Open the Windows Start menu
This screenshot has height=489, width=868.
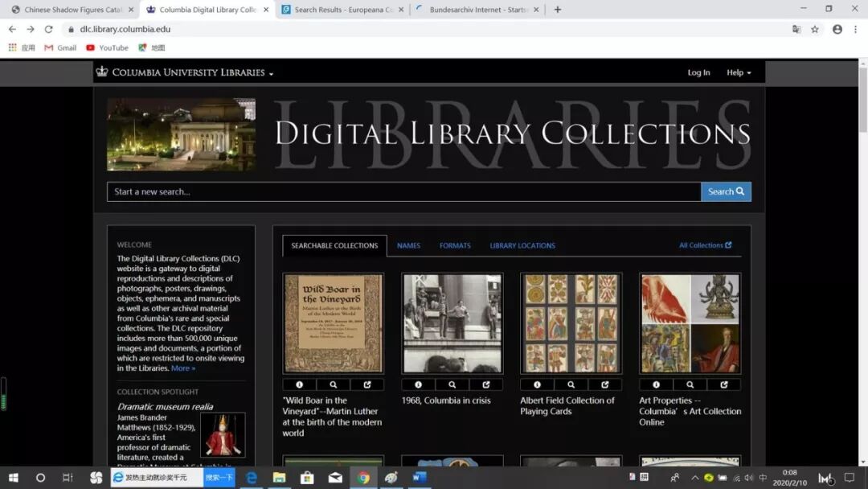pyautogui.click(x=14, y=478)
